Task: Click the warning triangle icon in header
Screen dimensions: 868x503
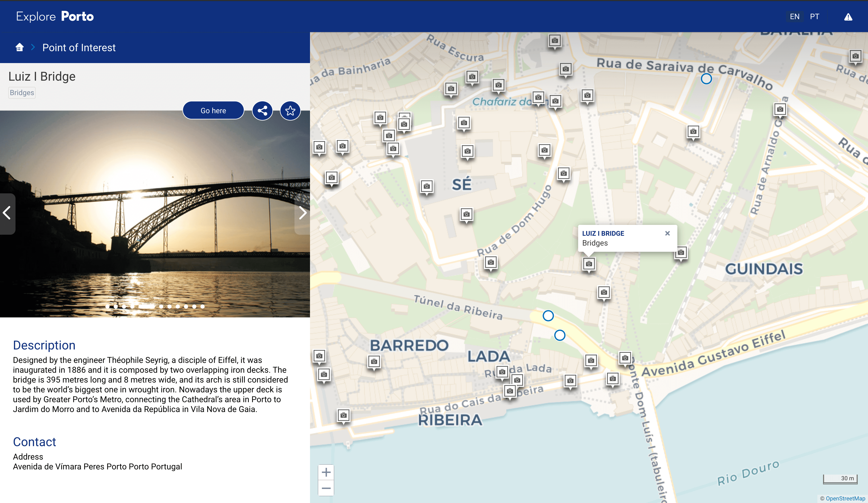Action: click(x=848, y=17)
